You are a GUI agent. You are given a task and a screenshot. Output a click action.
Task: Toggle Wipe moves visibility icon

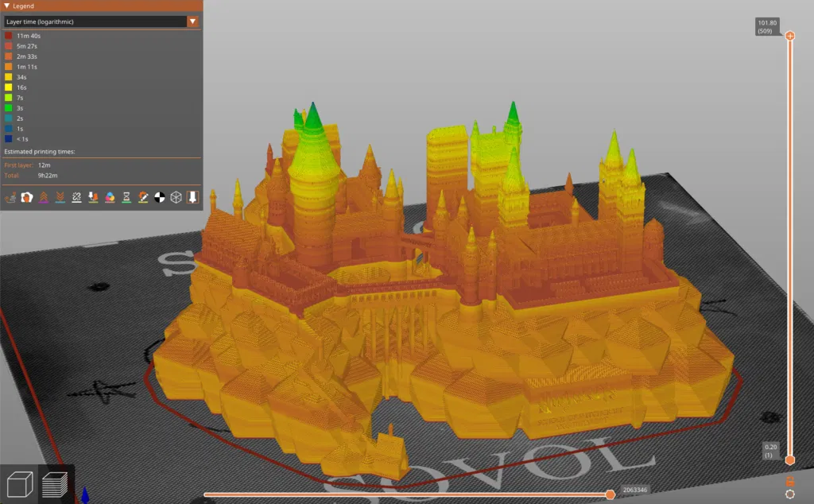(x=27, y=197)
